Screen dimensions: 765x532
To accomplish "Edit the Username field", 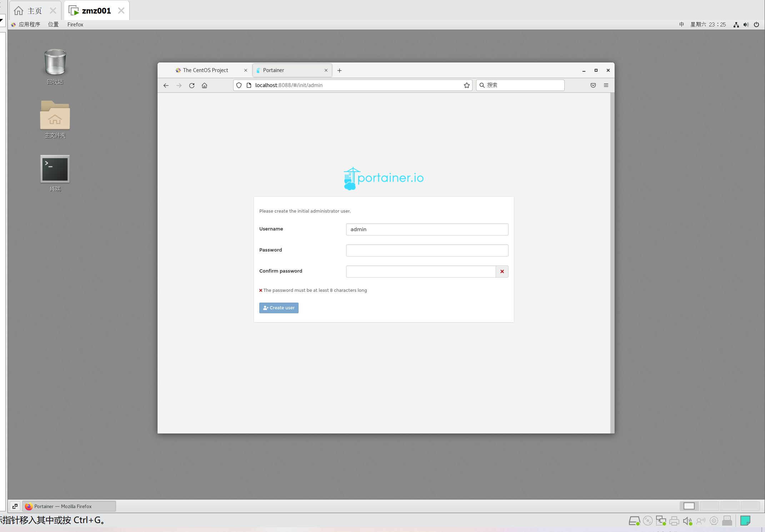I will [x=427, y=229].
